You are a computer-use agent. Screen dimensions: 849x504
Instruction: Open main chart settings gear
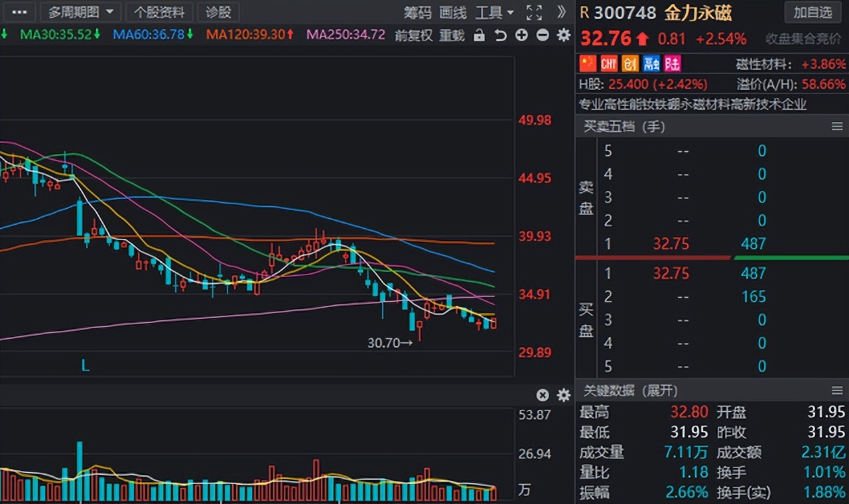coord(564,35)
